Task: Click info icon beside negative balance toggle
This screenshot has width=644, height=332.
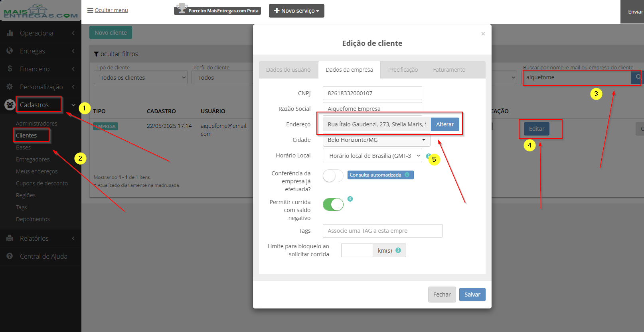Action: tap(350, 199)
